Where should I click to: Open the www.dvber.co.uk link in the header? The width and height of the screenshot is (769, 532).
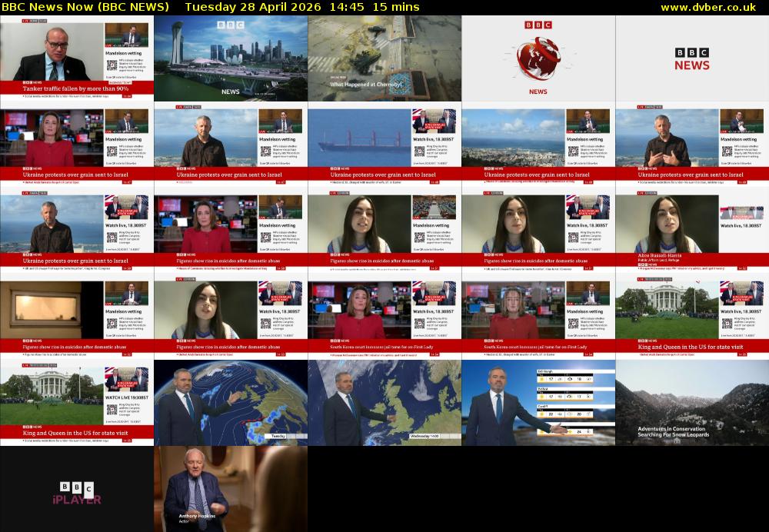click(x=707, y=8)
